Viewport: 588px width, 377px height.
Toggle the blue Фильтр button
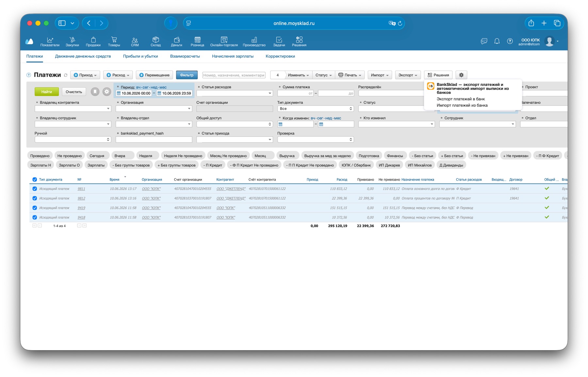187,75
